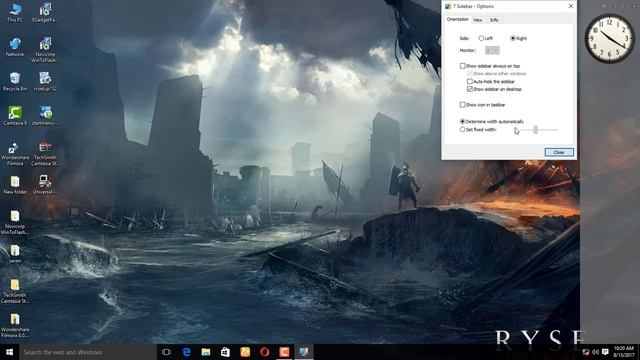This screenshot has height=360, width=640.
Task: Open Task View from the taskbar
Action: (x=166, y=352)
